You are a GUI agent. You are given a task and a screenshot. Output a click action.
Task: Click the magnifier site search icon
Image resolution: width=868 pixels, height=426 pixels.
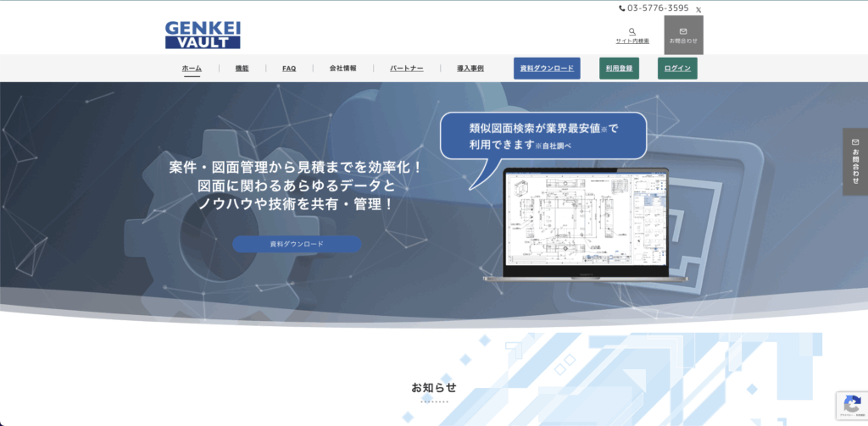pyautogui.click(x=632, y=32)
